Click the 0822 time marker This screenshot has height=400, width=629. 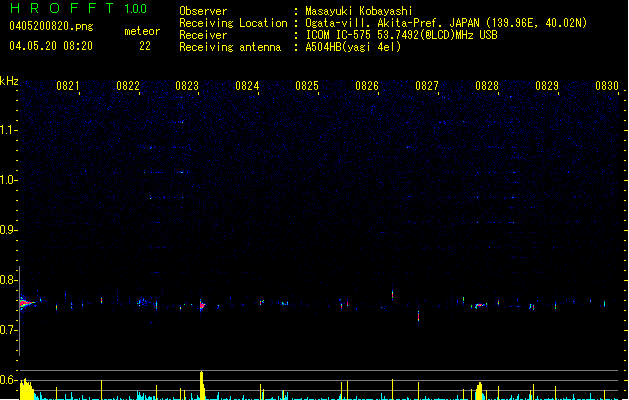tap(128, 86)
